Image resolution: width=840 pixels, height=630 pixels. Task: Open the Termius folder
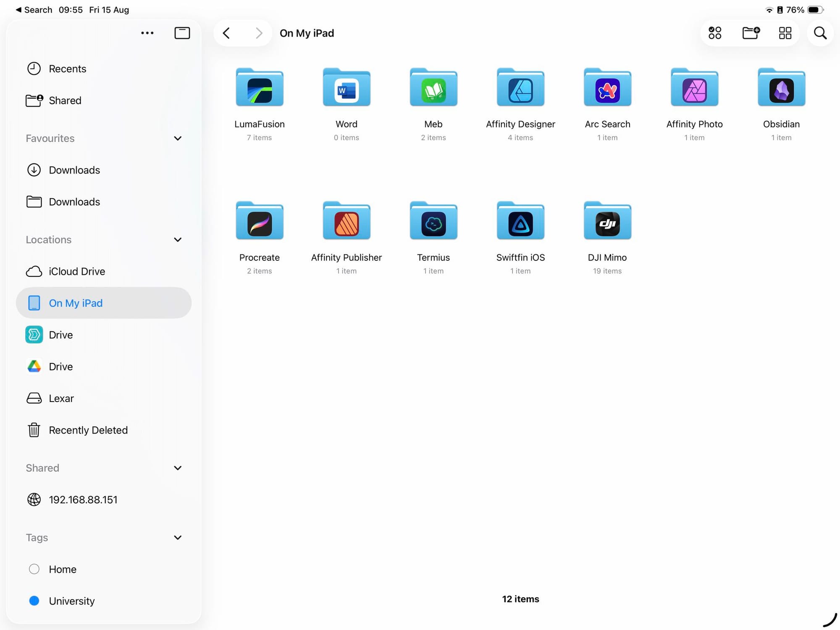(433, 220)
